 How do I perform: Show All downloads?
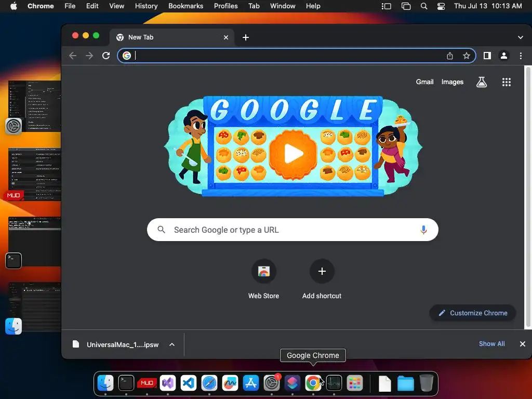tap(491, 344)
